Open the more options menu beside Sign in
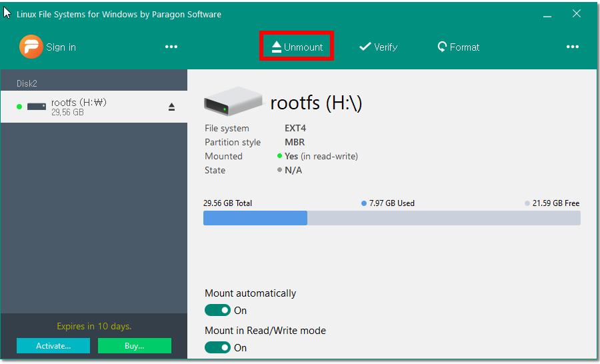This screenshot has width=600, height=364. [171, 47]
